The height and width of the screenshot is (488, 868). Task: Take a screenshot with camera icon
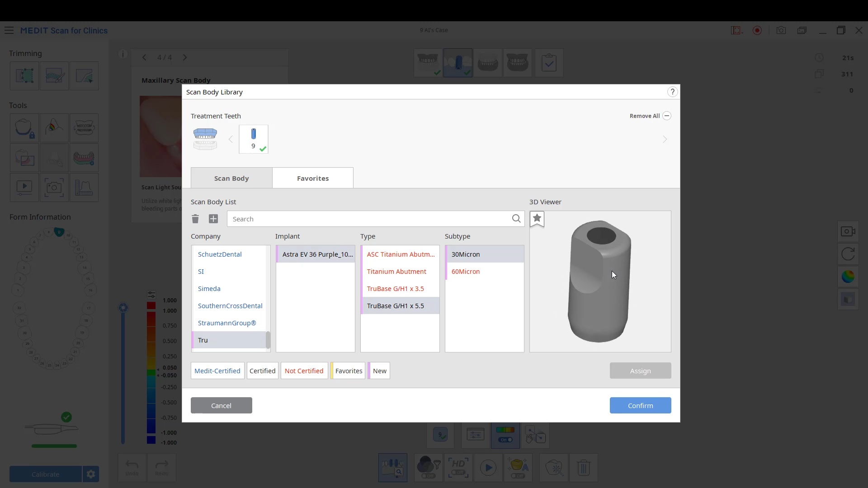pyautogui.click(x=781, y=30)
